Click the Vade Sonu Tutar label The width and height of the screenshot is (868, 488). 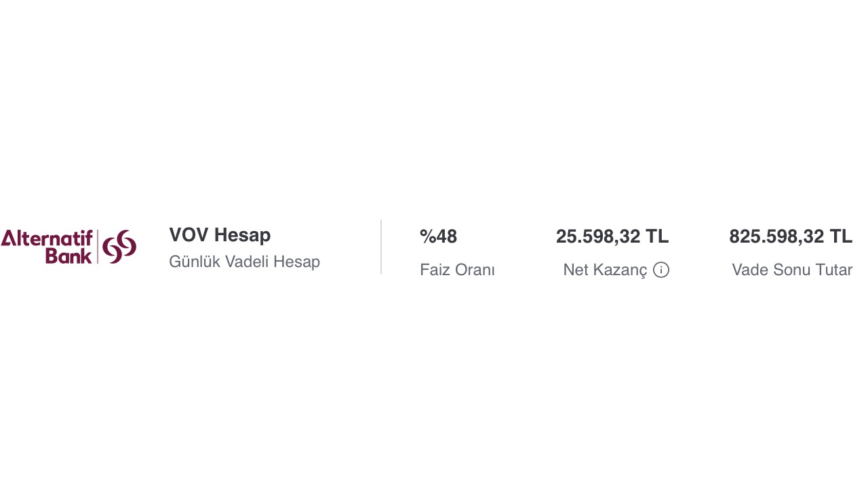[x=792, y=270]
